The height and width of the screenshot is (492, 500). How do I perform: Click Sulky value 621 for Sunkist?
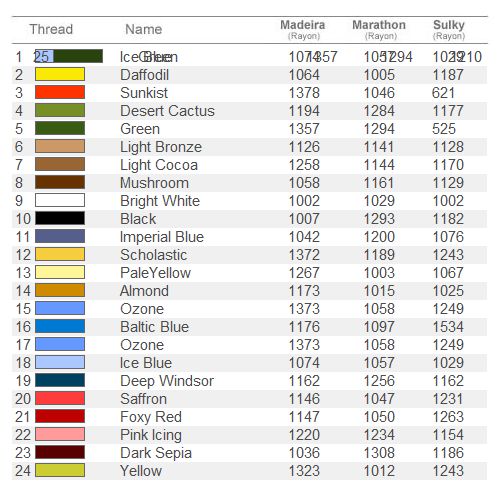(443, 93)
